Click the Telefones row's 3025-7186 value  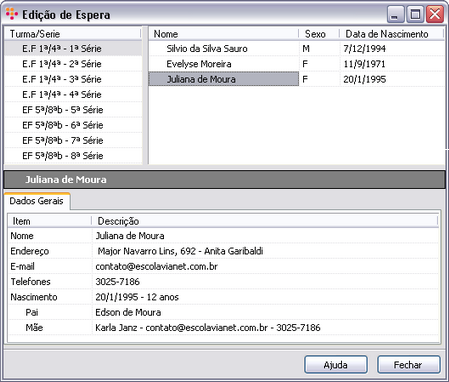coord(117,282)
